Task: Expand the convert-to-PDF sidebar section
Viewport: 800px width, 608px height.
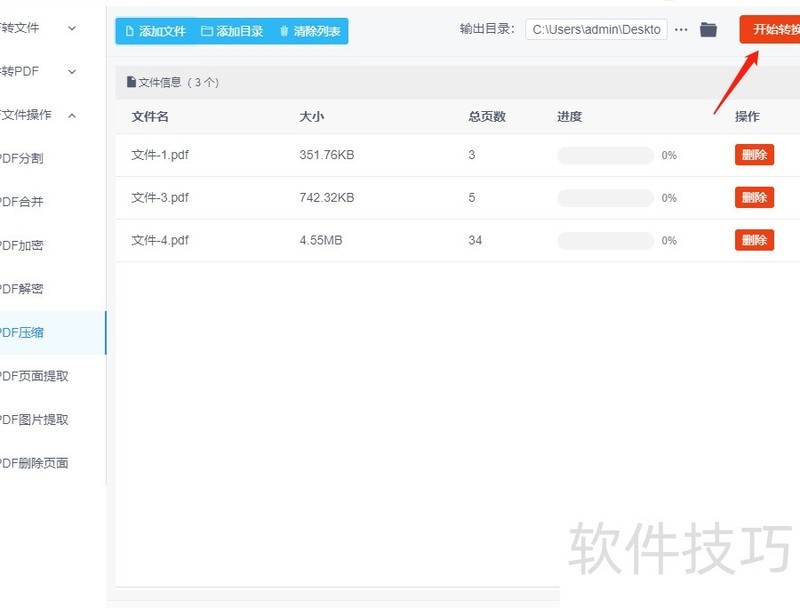Action: click(x=71, y=72)
